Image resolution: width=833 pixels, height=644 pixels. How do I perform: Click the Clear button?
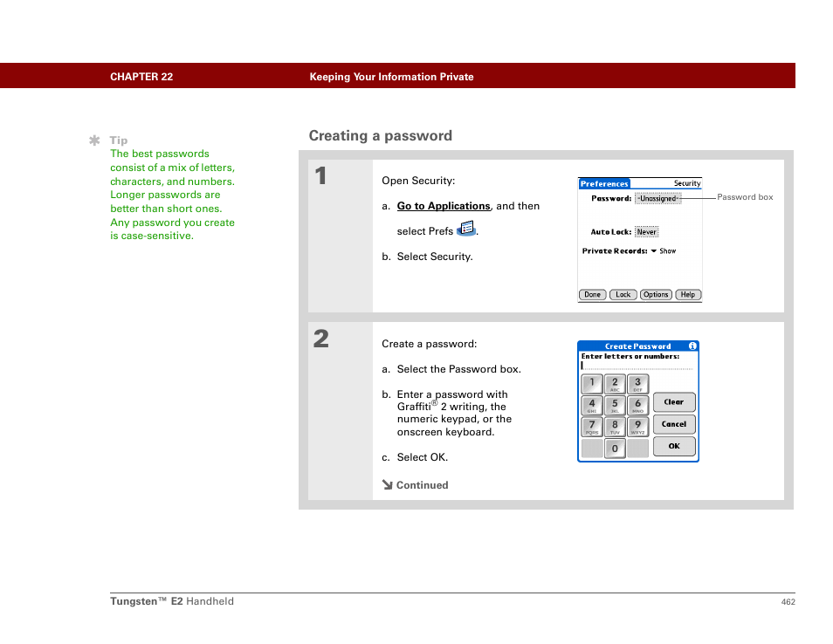click(673, 402)
